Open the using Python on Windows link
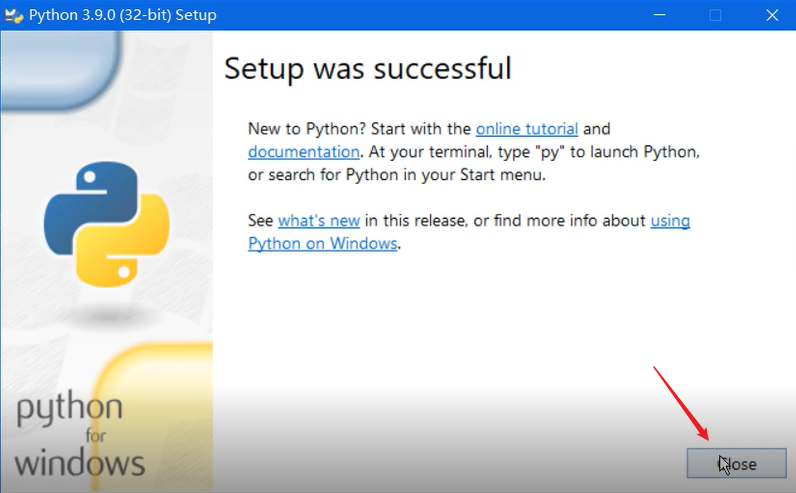This screenshot has width=796, height=493. coord(322,244)
